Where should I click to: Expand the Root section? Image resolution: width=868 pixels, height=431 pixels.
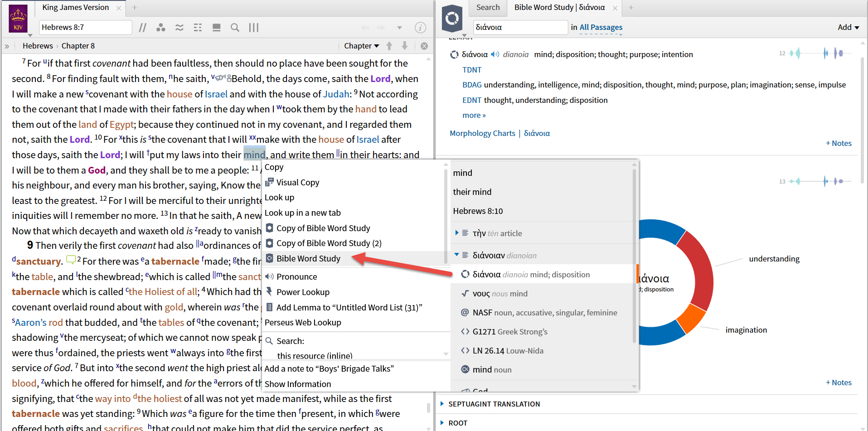tap(442, 423)
